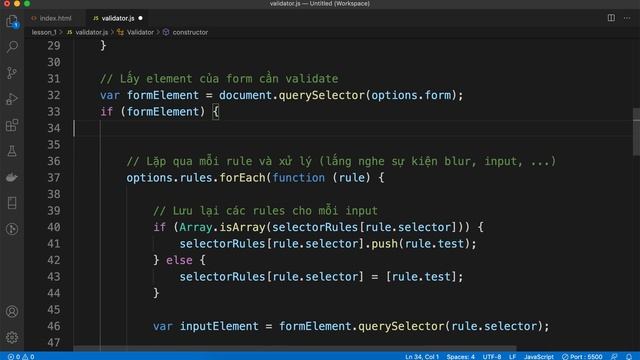Click push on line 41
This screenshot has height=360, width=640.
384,244
